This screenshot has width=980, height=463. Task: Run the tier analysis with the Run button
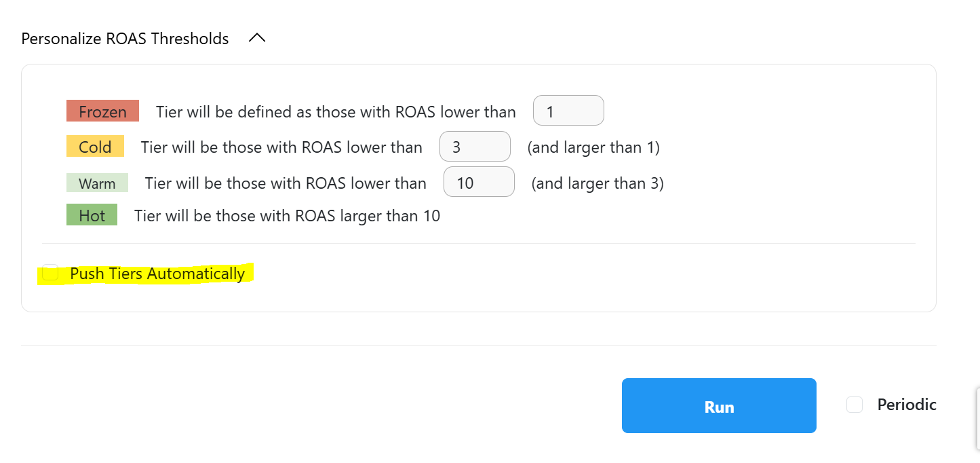pyautogui.click(x=719, y=406)
